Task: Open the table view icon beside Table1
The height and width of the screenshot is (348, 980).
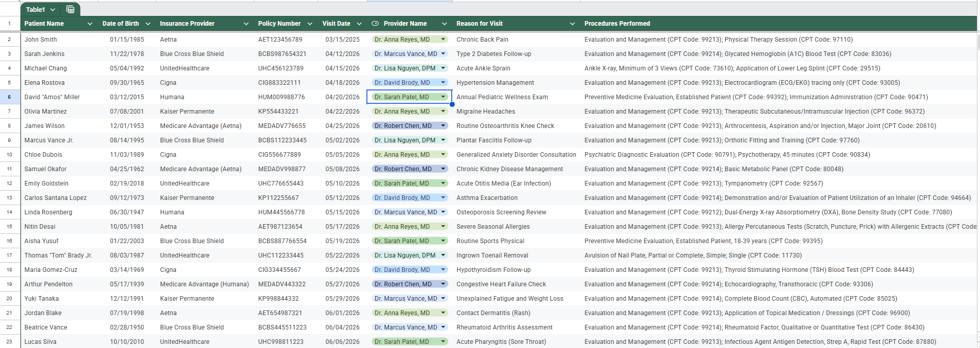Action: 70,9
